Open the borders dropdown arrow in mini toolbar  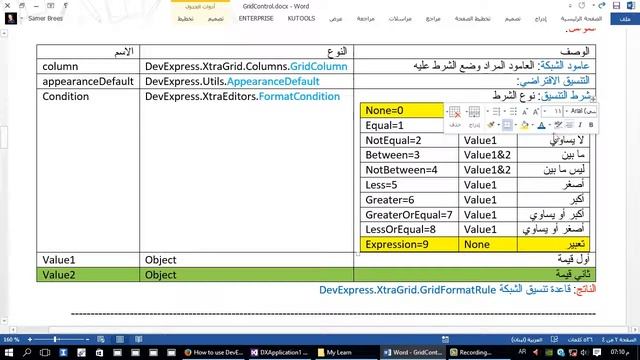[x=498, y=125]
